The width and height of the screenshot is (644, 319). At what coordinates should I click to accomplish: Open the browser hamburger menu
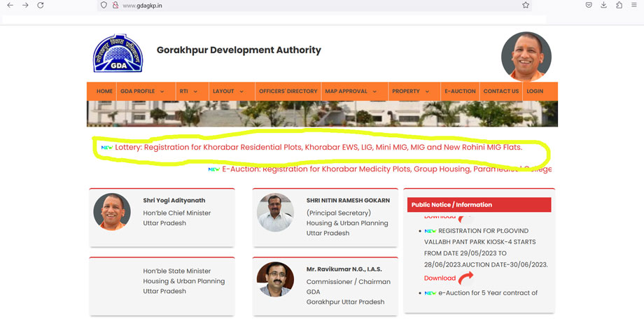click(634, 5)
